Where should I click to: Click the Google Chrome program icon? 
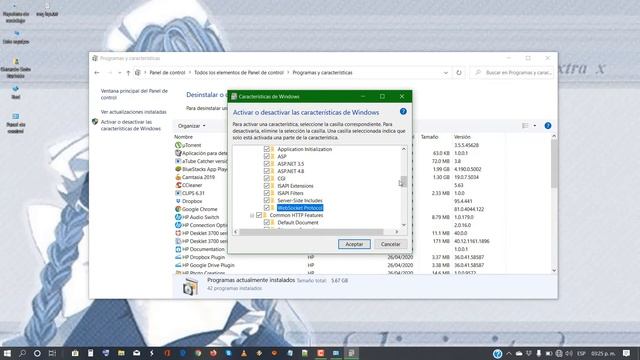coord(178,209)
